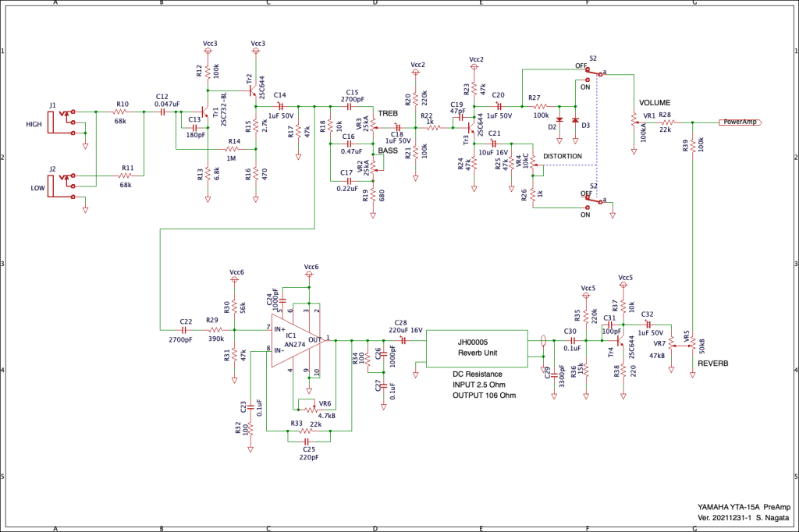
Task: Select the Tr1 2SC732-BL transistor symbol
Action: coord(206,112)
